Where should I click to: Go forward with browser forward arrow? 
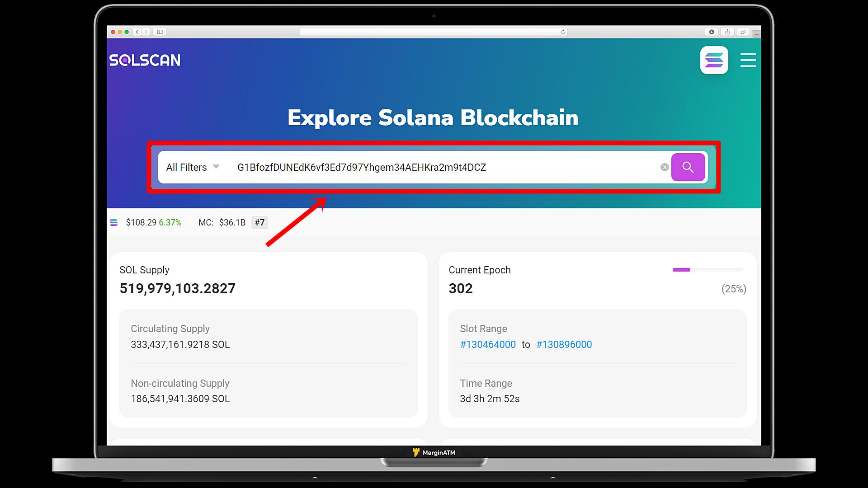pos(146,32)
